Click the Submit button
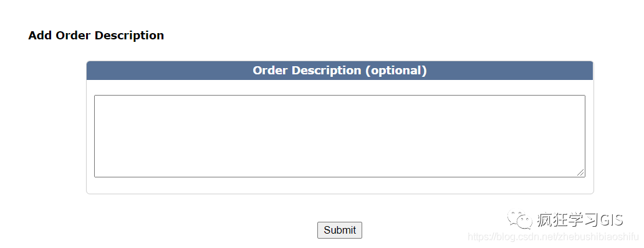The image size is (644, 248). click(340, 230)
